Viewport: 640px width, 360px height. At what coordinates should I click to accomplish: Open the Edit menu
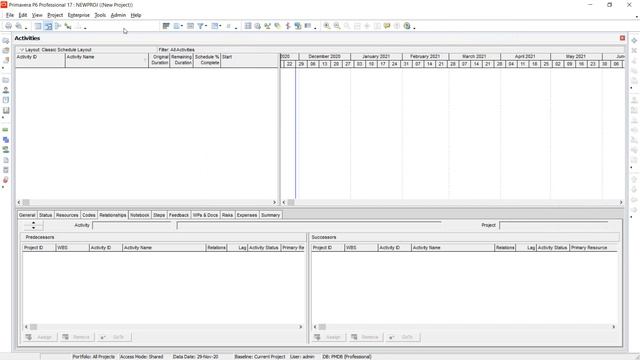23,15
